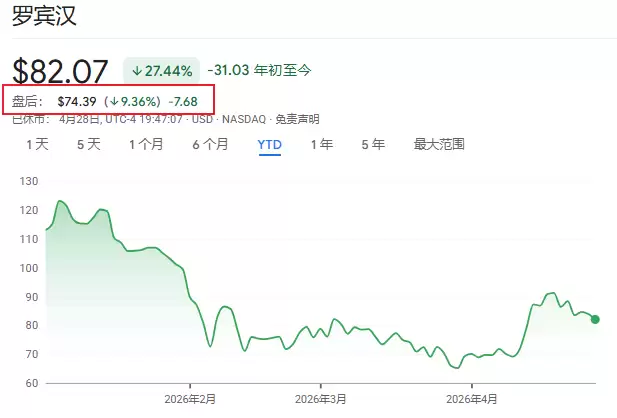Open the 6个月 chart view
The height and width of the screenshot is (418, 617).
coord(210,144)
